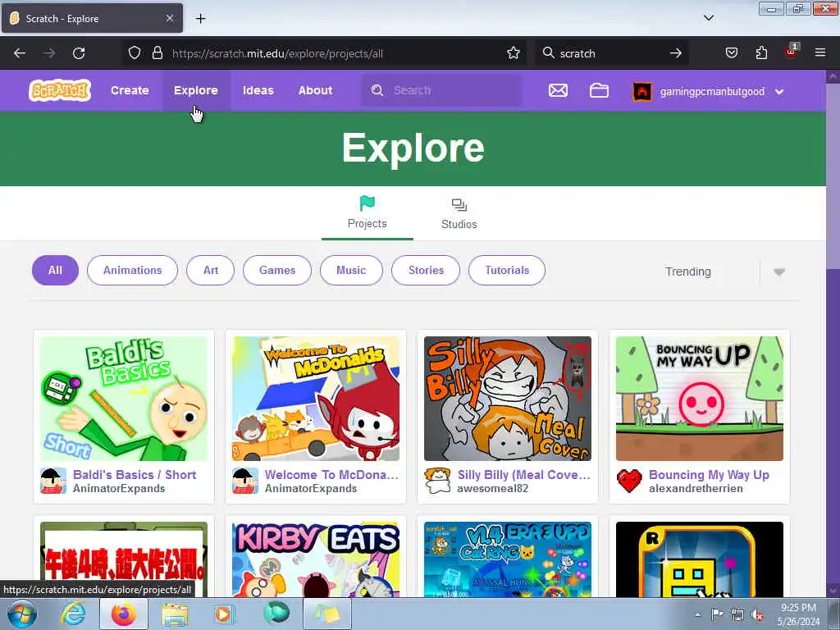Image resolution: width=840 pixels, height=630 pixels.
Task: Click the author avatar beside Baldi's Basics
Action: tap(53, 481)
